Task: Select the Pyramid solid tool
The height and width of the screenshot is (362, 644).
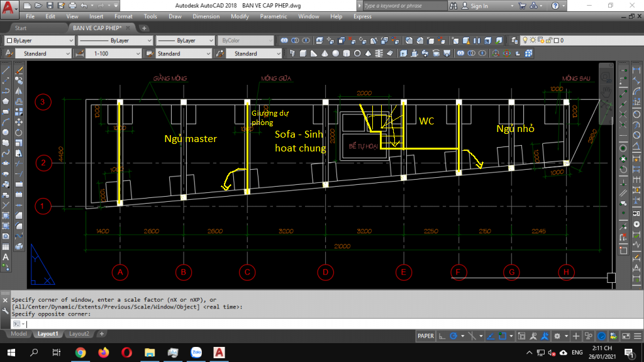Action: [x=368, y=53]
